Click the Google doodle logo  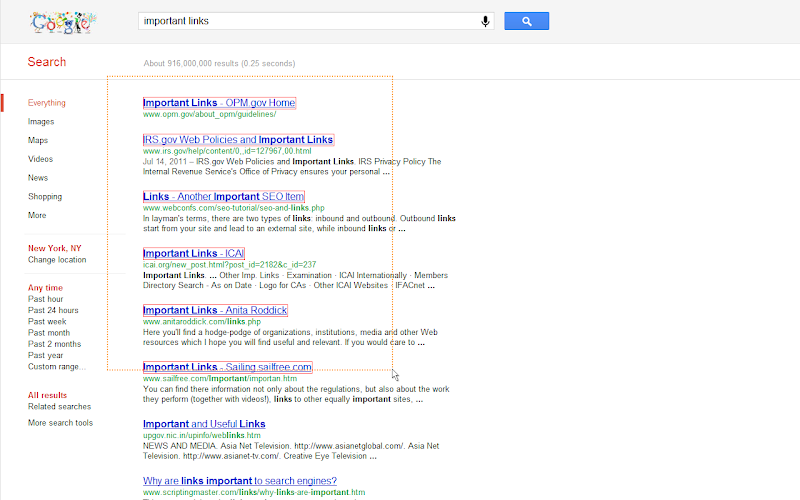[x=63, y=22]
